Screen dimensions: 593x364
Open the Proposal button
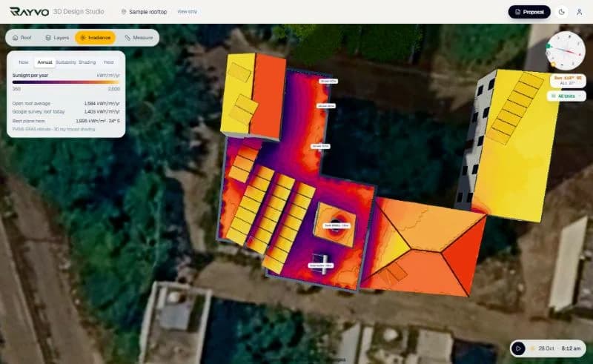(x=529, y=12)
